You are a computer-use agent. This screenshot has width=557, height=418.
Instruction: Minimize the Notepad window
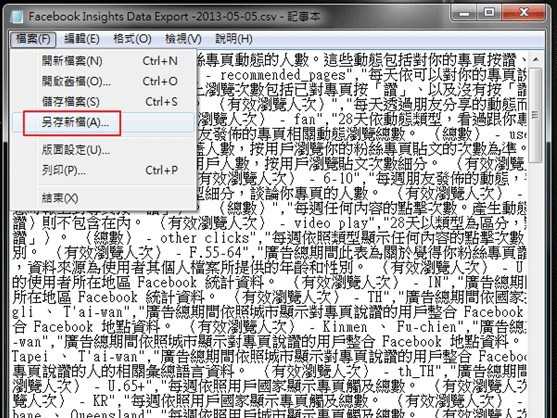pyautogui.click(x=465, y=13)
